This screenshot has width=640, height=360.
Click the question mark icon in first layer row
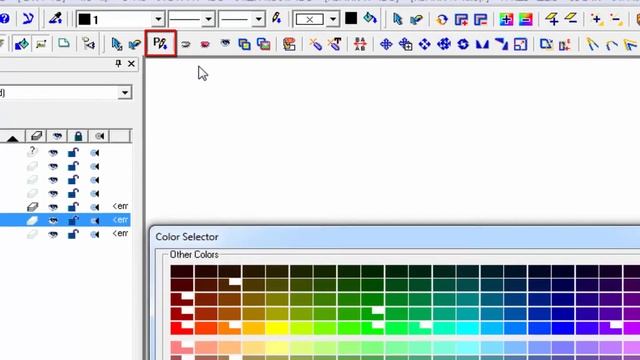(x=32, y=152)
